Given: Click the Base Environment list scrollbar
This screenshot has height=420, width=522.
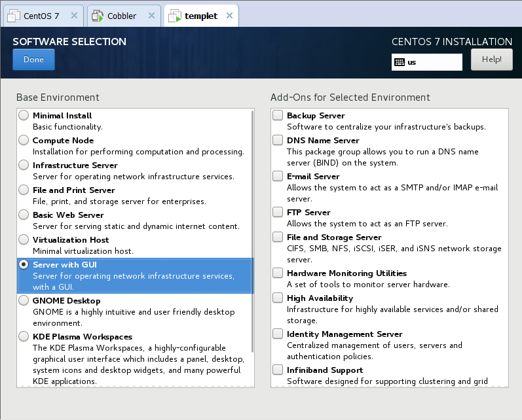Looking at the screenshot, I should (x=253, y=231).
